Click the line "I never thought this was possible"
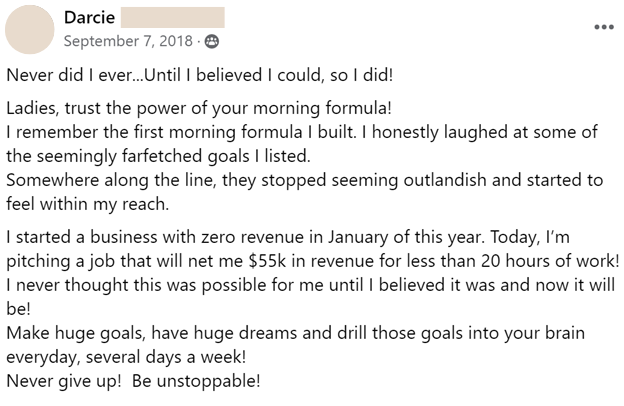624x406 pixels. pyautogui.click(x=311, y=285)
